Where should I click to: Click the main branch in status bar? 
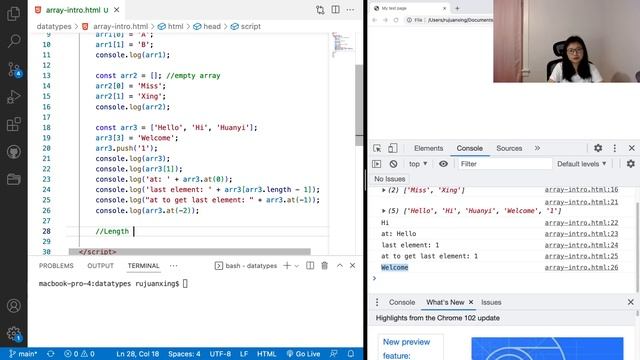(x=23, y=354)
